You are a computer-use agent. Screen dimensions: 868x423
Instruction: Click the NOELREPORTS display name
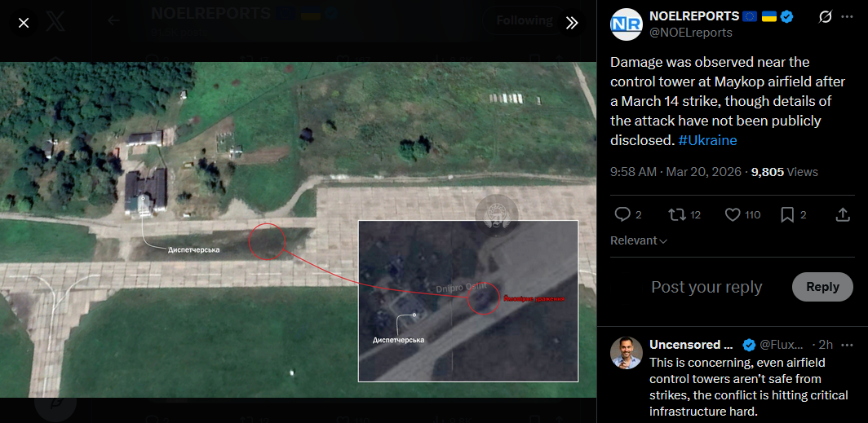[x=694, y=16]
